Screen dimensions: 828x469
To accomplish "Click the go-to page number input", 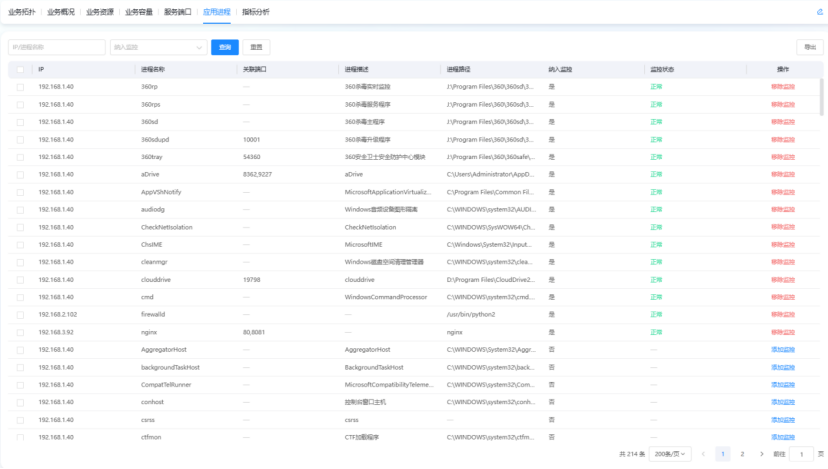I will (x=801, y=454).
